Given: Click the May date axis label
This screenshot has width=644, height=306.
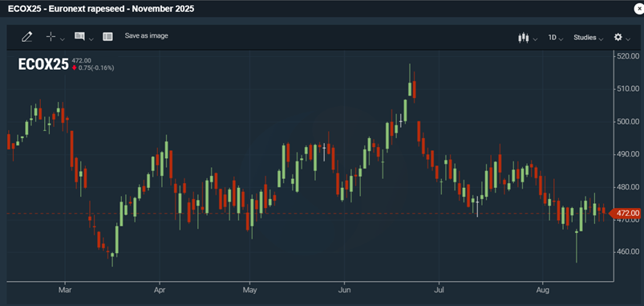Looking at the screenshot, I should [x=249, y=290].
